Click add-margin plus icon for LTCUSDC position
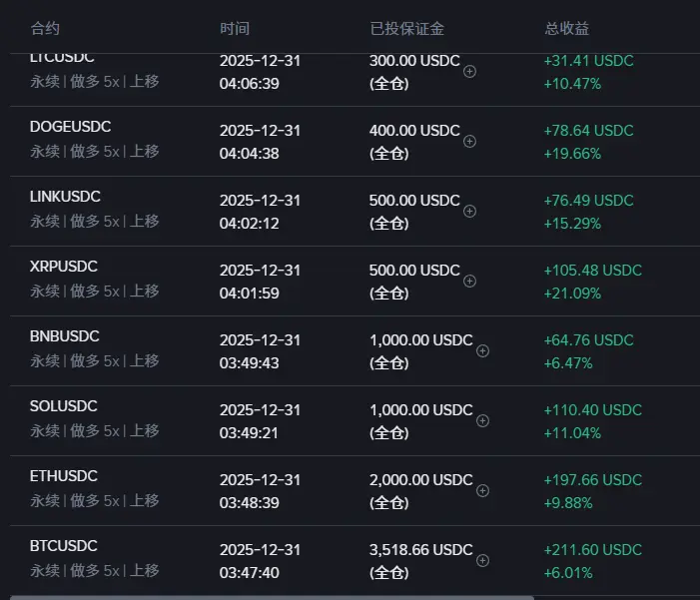Viewport: 700px width, 600px height. coord(470,71)
